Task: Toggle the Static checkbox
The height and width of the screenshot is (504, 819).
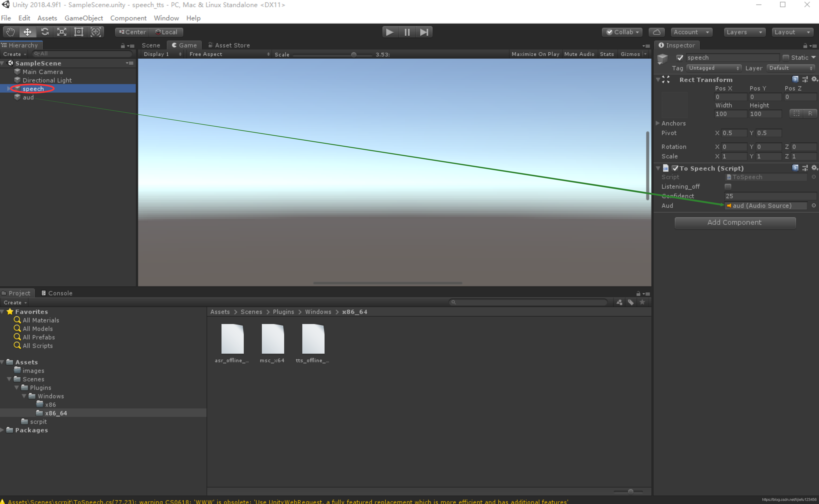Action: click(x=786, y=58)
